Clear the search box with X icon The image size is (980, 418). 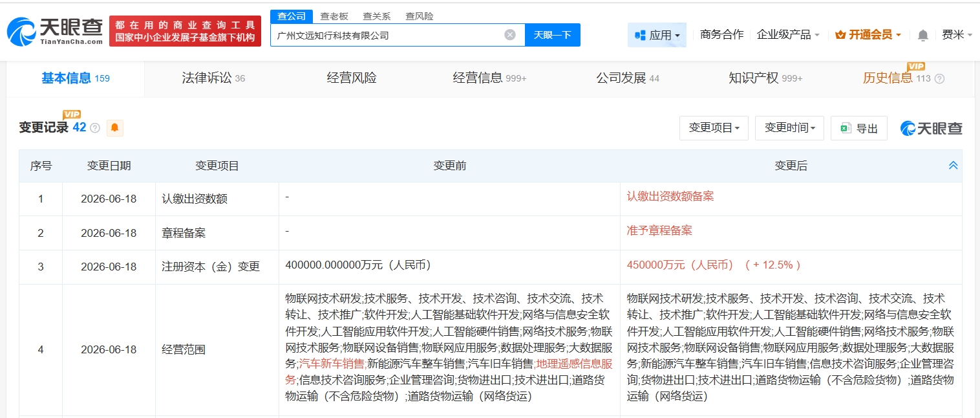(x=510, y=35)
